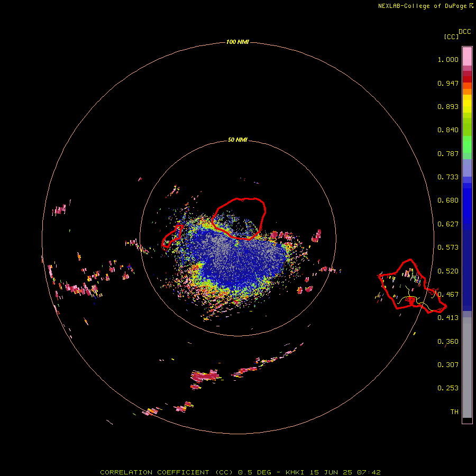Viewport: 476px width, 476px height.
Task: Click the 0.947 scale value
Action: coord(448,83)
